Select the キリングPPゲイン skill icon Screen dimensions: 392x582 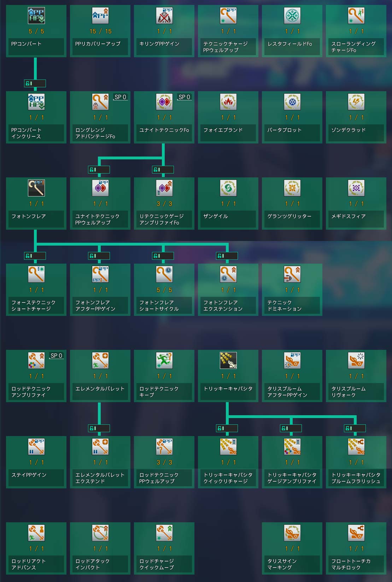[164, 16]
